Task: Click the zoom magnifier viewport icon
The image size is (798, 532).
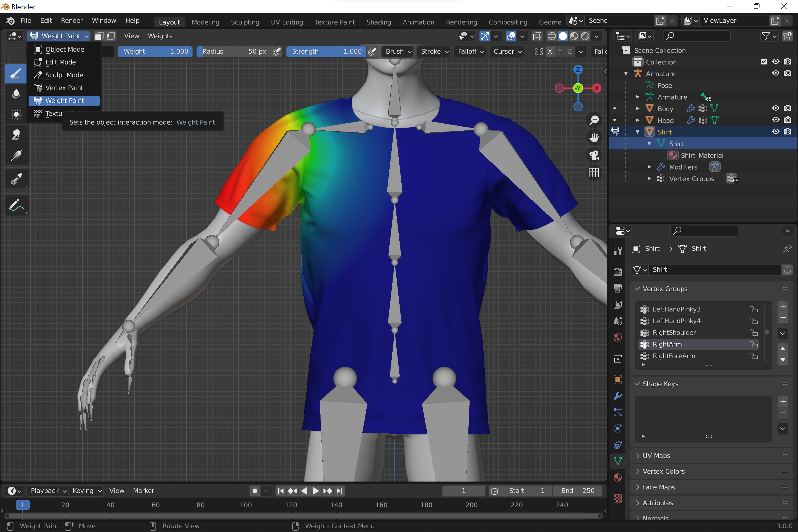Action: (594, 120)
